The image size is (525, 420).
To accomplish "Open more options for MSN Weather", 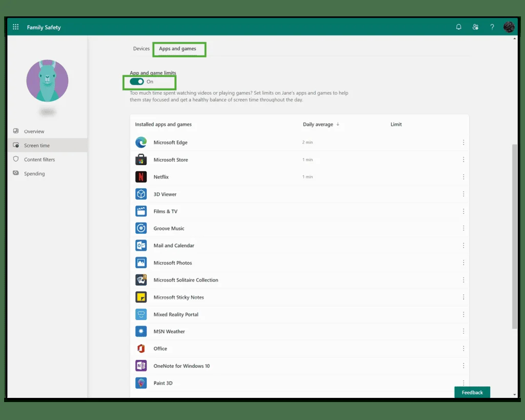I will [x=463, y=331].
